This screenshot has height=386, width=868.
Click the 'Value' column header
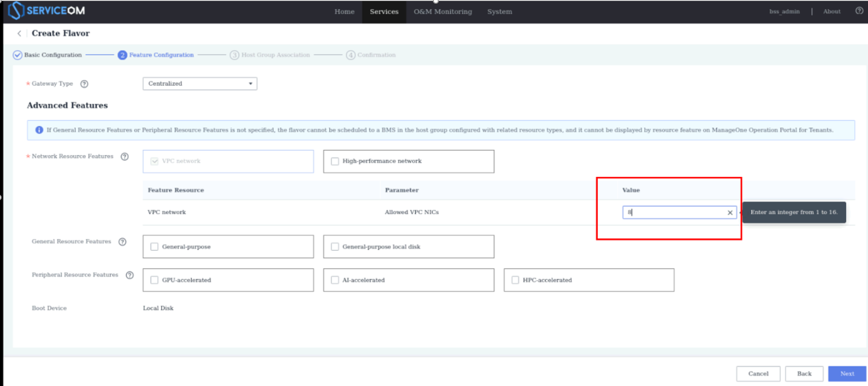pos(631,190)
